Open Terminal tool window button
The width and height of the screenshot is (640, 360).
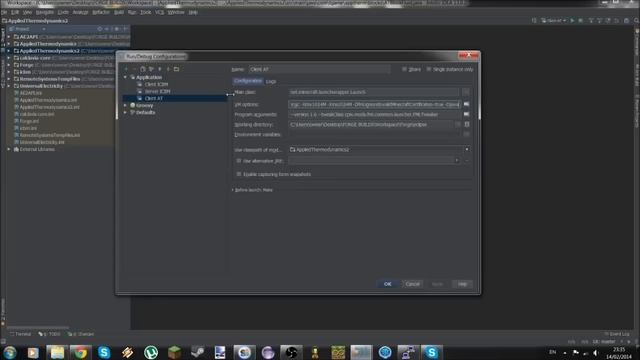coord(20,334)
